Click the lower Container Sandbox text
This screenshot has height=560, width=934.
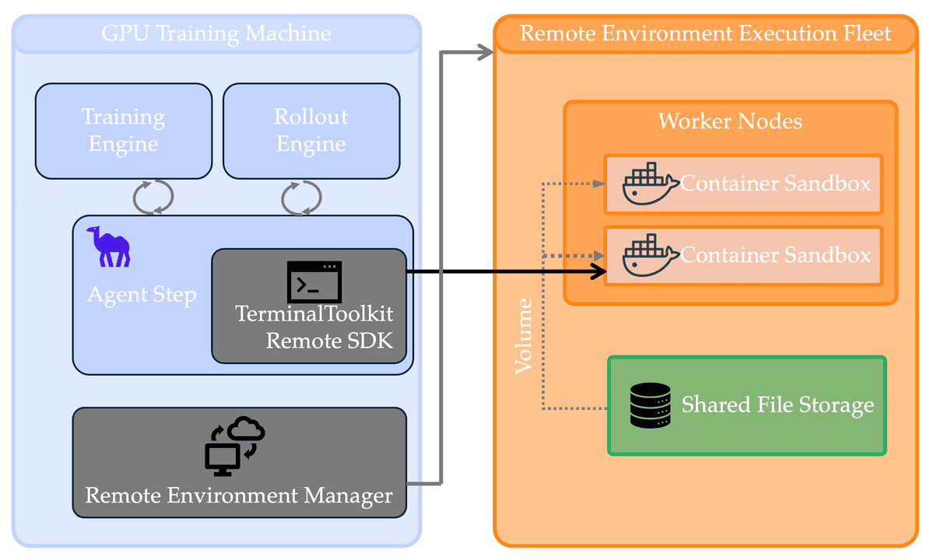776,255
